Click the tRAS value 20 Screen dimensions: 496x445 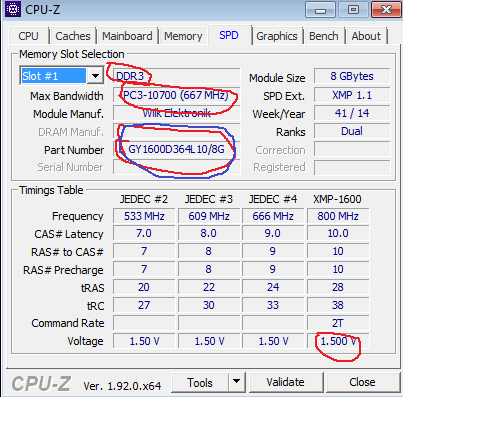pos(144,287)
